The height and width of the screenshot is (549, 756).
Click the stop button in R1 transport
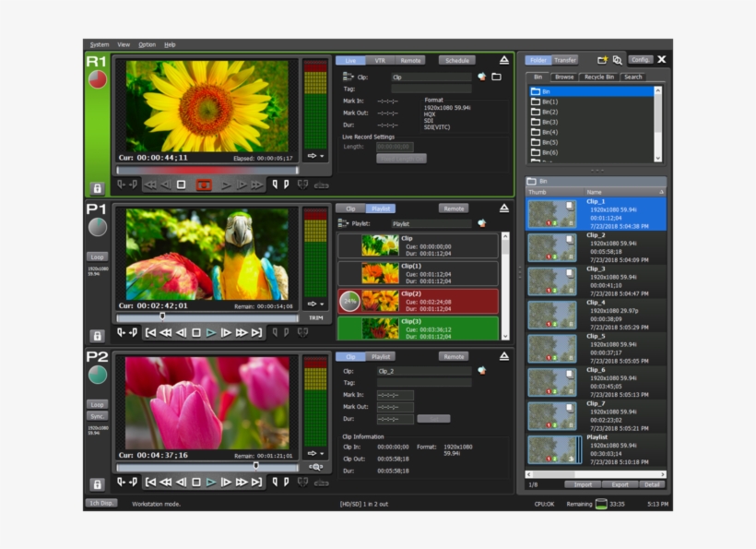[181, 185]
